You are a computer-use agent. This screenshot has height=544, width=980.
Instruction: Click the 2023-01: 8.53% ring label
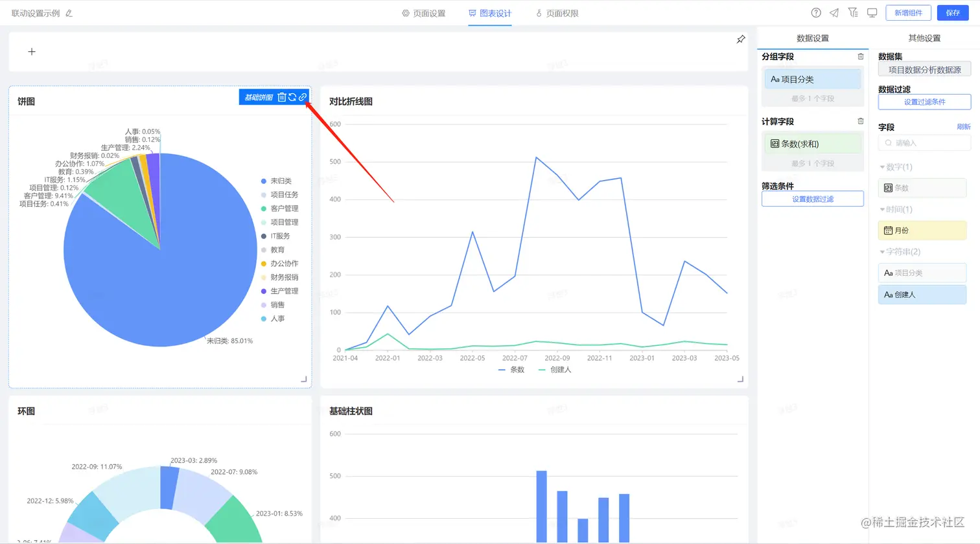click(279, 514)
